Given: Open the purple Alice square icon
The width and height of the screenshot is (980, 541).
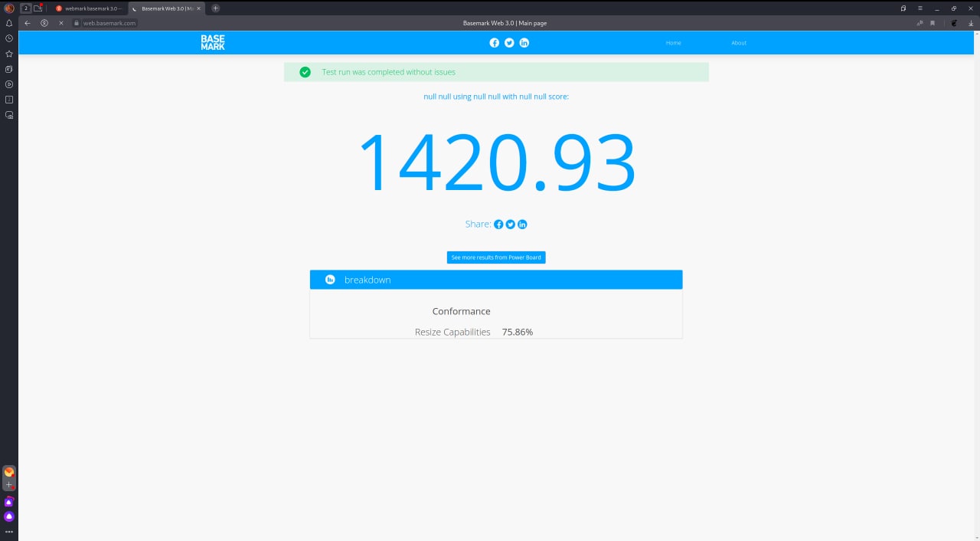Looking at the screenshot, I should click(x=9, y=501).
